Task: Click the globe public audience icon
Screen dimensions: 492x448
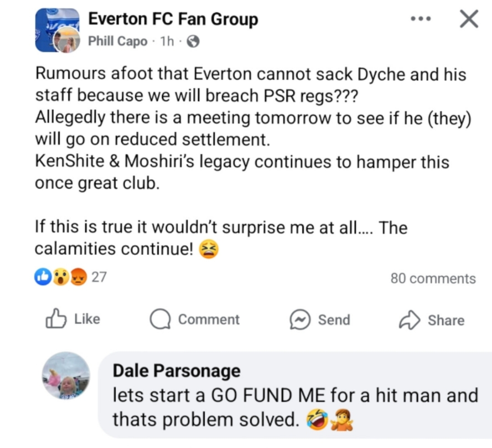Action: [193, 42]
